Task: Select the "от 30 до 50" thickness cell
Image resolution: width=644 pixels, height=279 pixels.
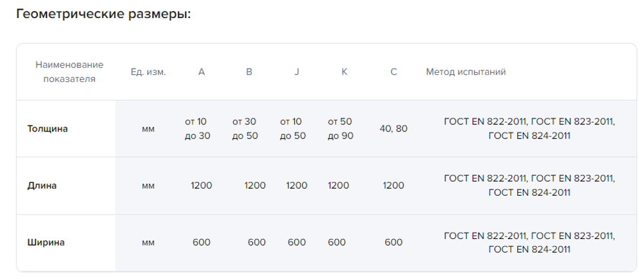Action: coord(245,128)
